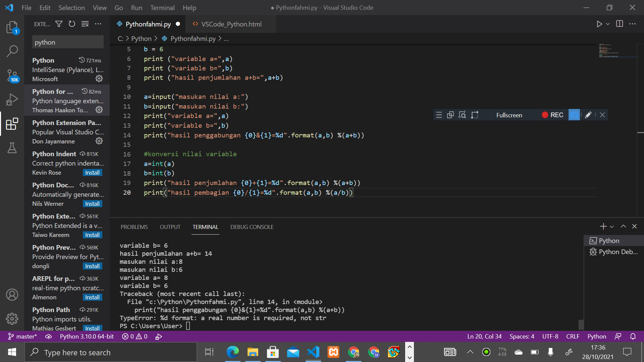The image size is (644, 362).
Task: Clear extensions search results
Action: 85,24
